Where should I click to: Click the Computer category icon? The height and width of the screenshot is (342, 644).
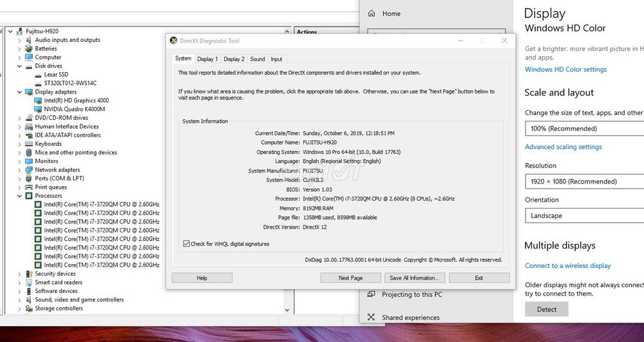[x=29, y=57]
